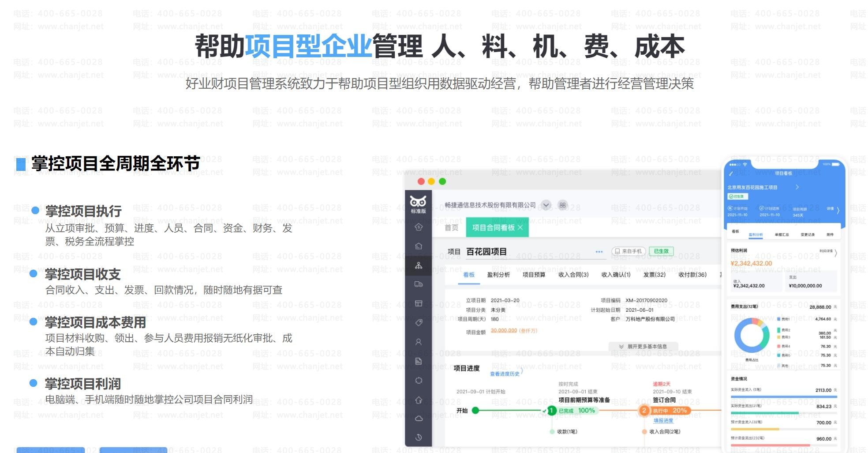The height and width of the screenshot is (453, 868).
Task: Click progress step 1 已完成 node
Action: click(551, 411)
